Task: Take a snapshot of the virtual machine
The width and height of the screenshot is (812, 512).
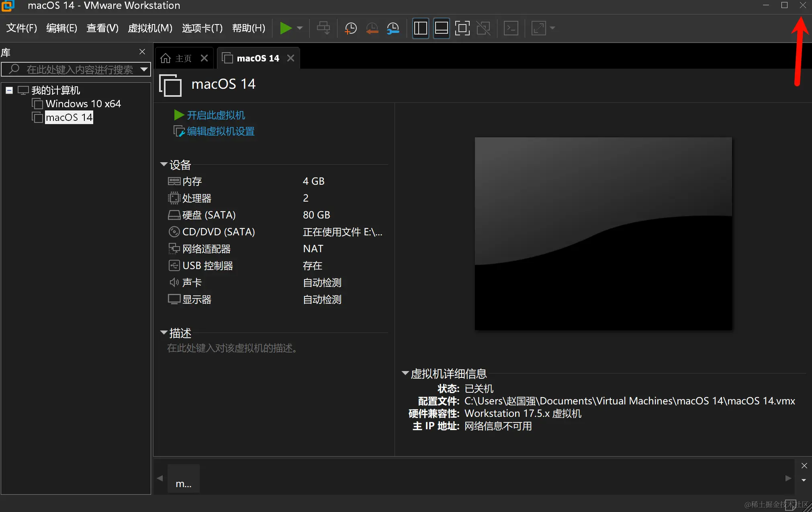Action: [350, 28]
